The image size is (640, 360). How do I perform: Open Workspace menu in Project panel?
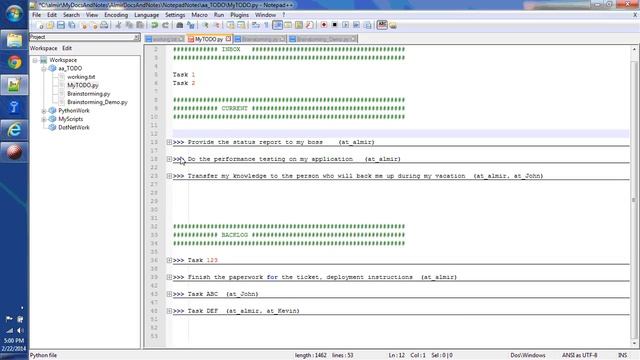click(44, 48)
